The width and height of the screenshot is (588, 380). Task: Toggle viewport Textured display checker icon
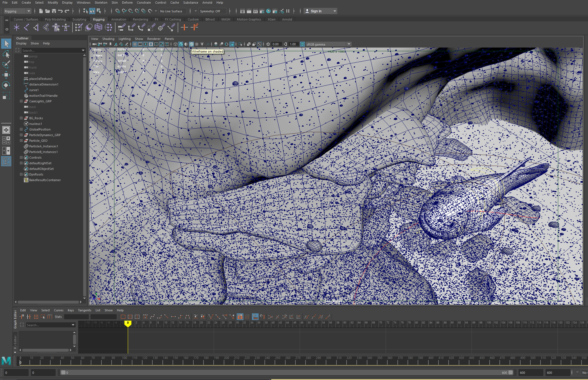(x=197, y=44)
